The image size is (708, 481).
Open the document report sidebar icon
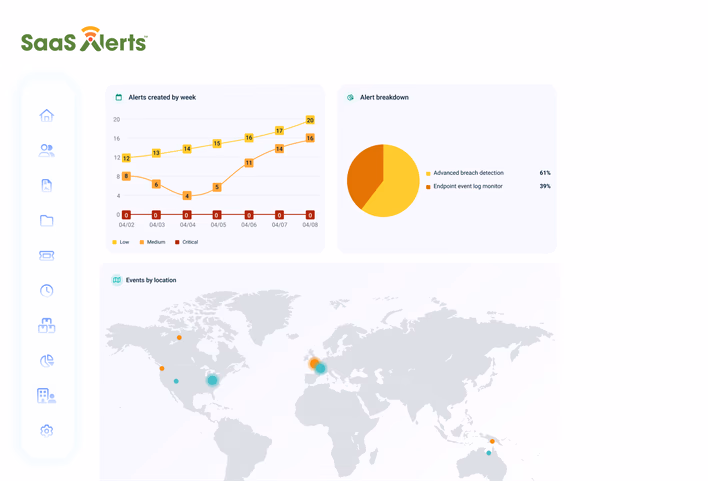(47, 185)
